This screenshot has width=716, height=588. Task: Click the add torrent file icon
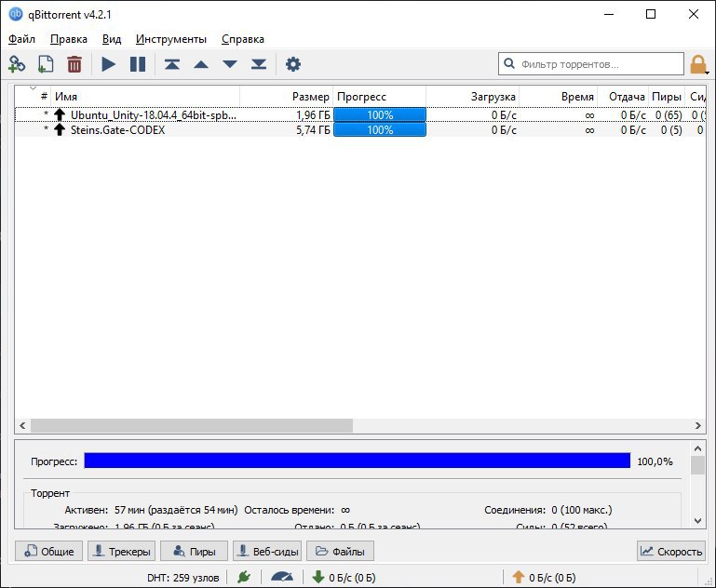(x=46, y=64)
